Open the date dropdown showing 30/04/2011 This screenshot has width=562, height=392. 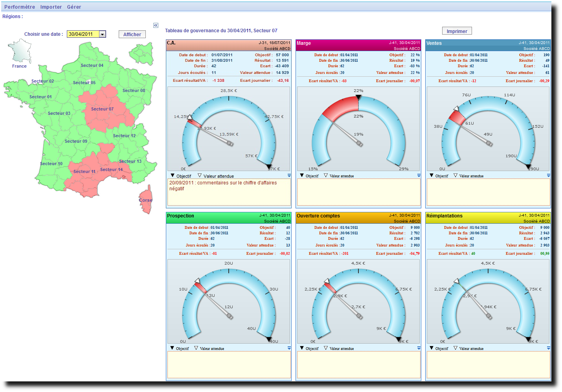point(102,34)
